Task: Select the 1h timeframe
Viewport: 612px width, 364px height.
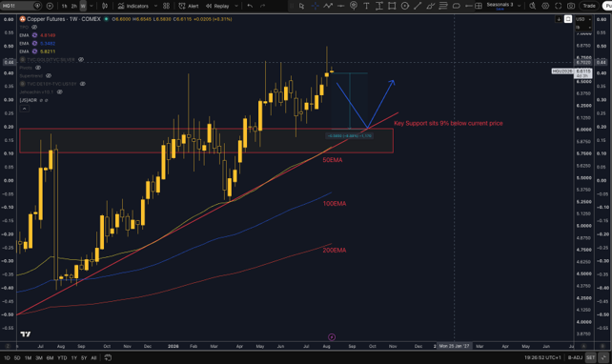Action: 64,6
